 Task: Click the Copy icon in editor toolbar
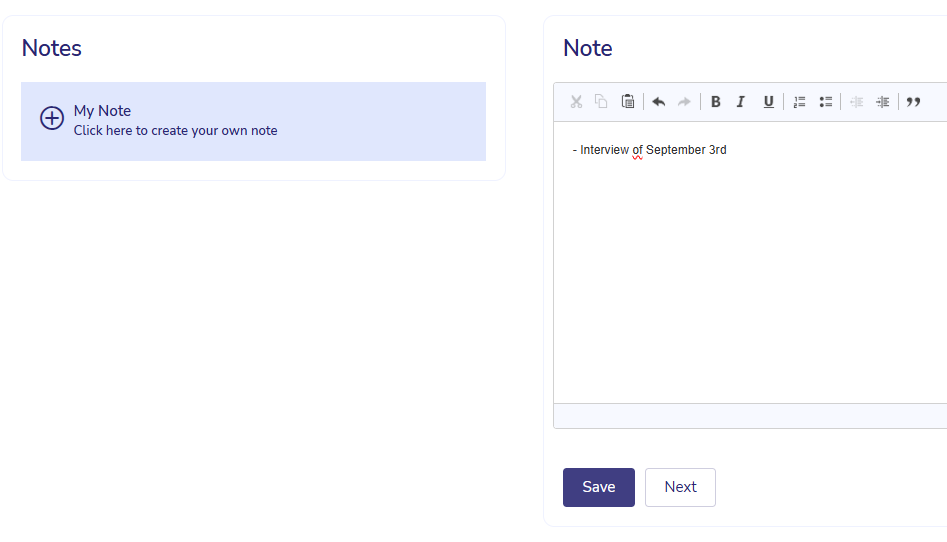(x=601, y=102)
